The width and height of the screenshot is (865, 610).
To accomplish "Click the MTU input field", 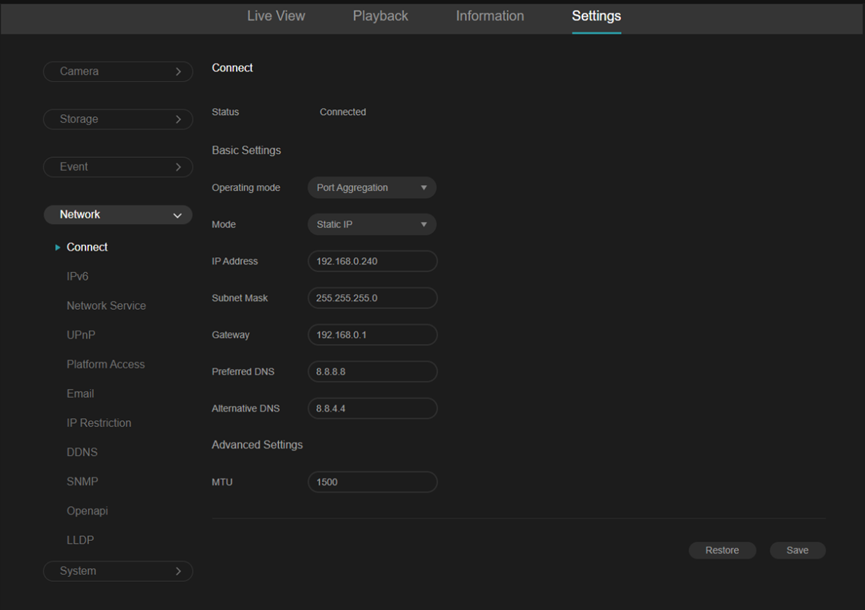I will [x=371, y=482].
